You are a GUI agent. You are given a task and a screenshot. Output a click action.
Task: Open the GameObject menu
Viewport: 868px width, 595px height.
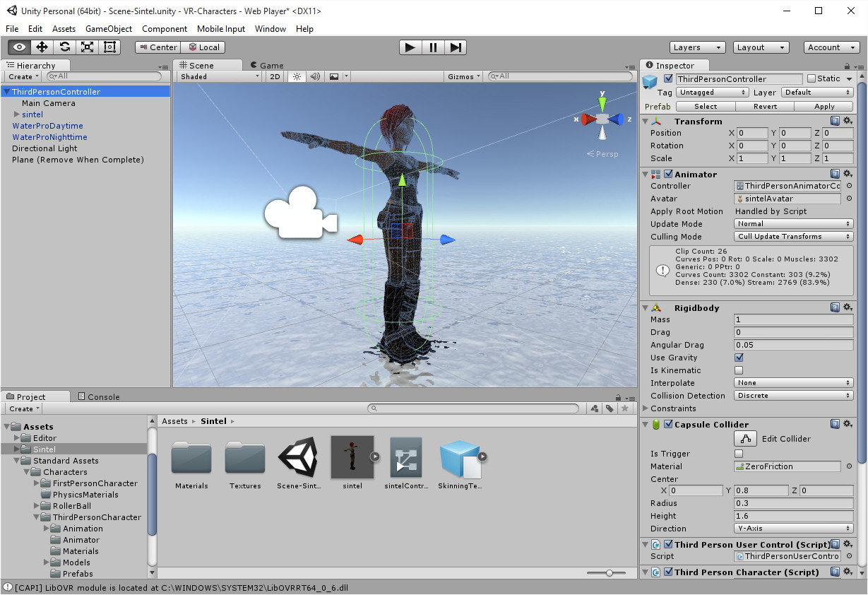coord(109,29)
